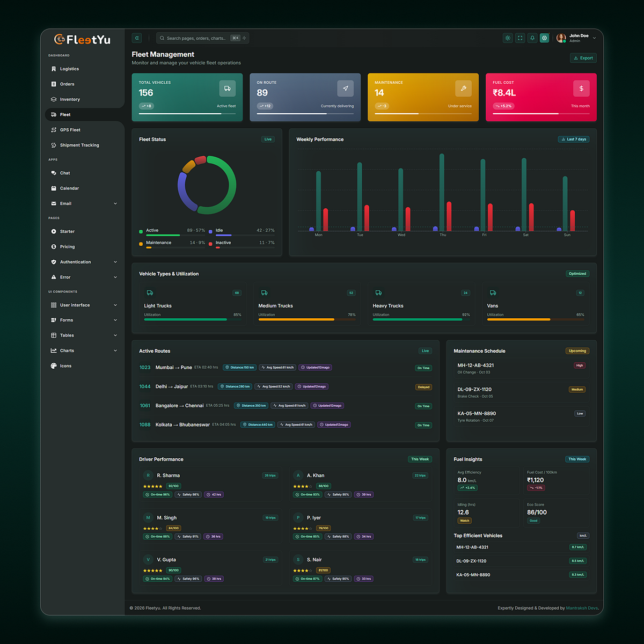Open Inventory in the sidebar

70,99
